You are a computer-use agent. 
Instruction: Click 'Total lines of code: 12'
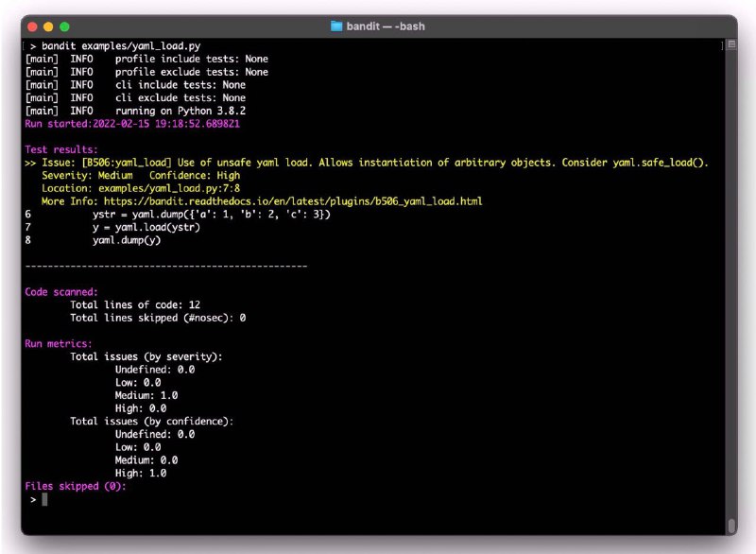(x=135, y=304)
